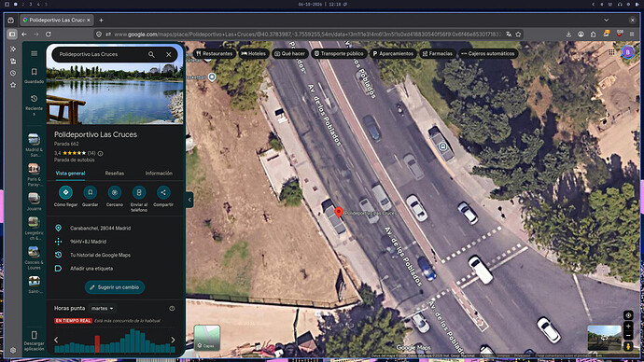Open Recientes history in side rail
This screenshot has width=644, height=362.
pyautogui.click(x=35, y=104)
